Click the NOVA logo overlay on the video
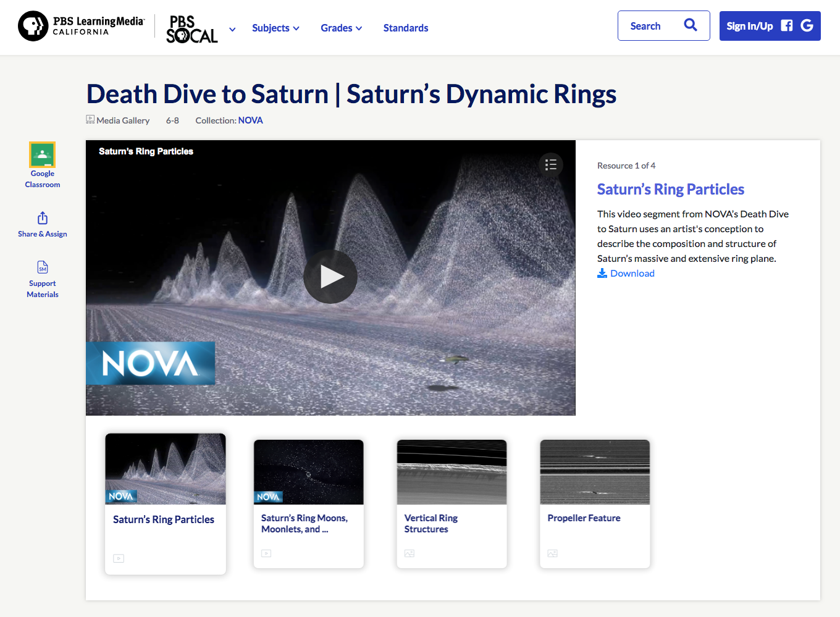The height and width of the screenshot is (617, 840). (150, 363)
